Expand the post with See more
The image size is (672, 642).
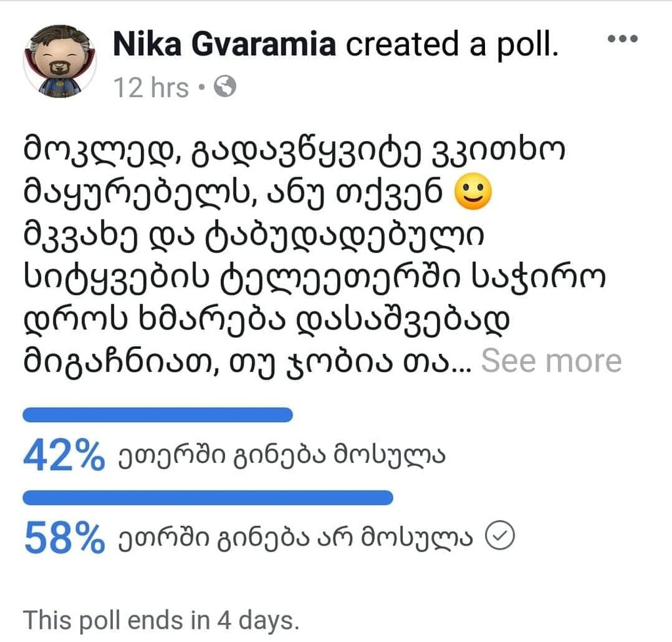(551, 361)
